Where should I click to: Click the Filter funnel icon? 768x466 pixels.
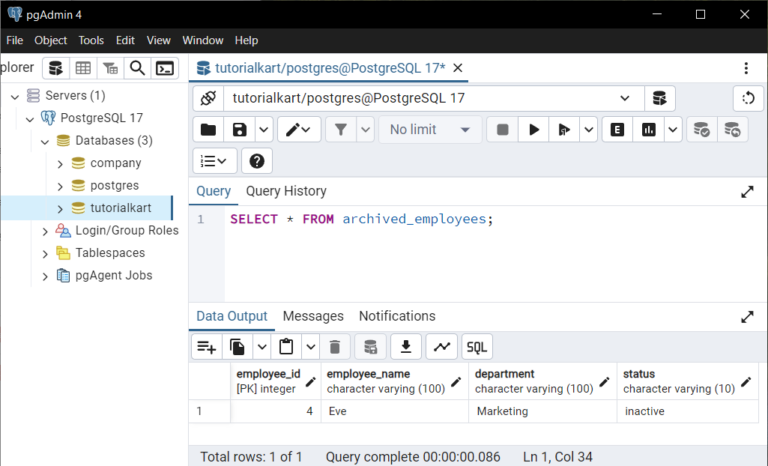pos(341,130)
